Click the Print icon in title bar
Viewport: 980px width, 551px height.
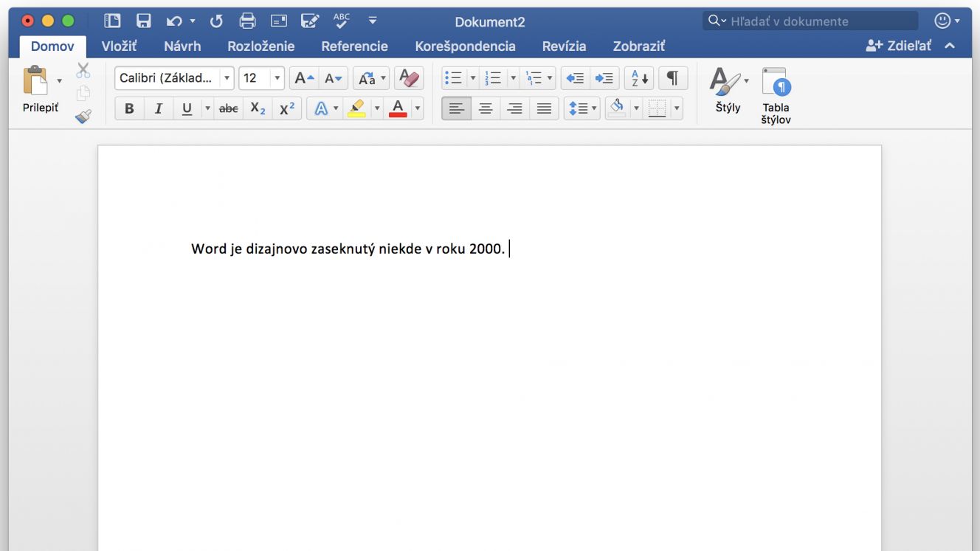click(248, 21)
